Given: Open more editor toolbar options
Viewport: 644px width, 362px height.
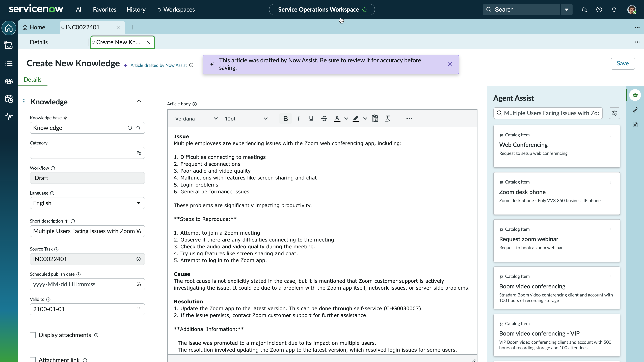Looking at the screenshot, I should [409, 119].
